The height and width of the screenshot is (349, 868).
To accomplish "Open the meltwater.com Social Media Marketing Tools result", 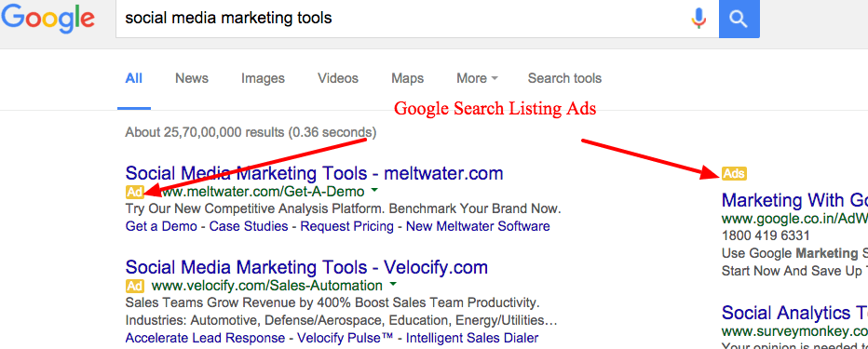I will pyautogui.click(x=314, y=173).
